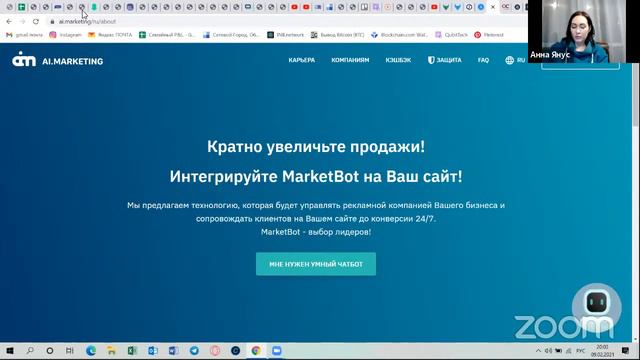Switch to the green Sheets tab
The width and height of the screenshot is (640, 360).
22,7
